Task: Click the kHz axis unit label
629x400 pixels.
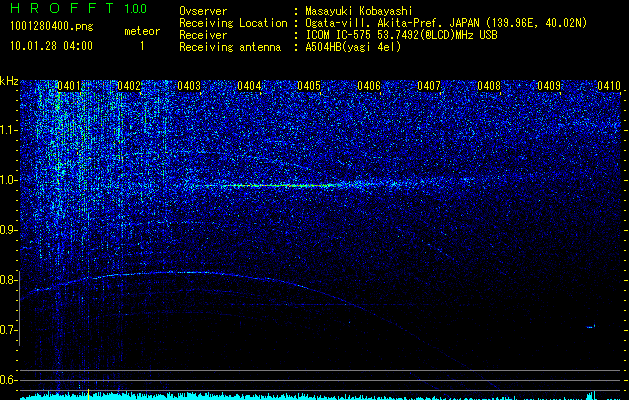Action: click(9, 81)
